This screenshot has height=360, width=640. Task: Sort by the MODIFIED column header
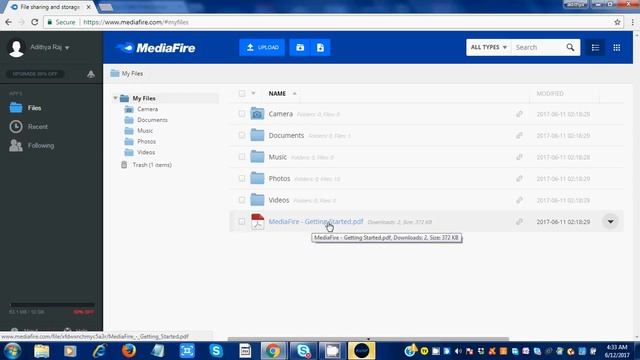click(550, 93)
